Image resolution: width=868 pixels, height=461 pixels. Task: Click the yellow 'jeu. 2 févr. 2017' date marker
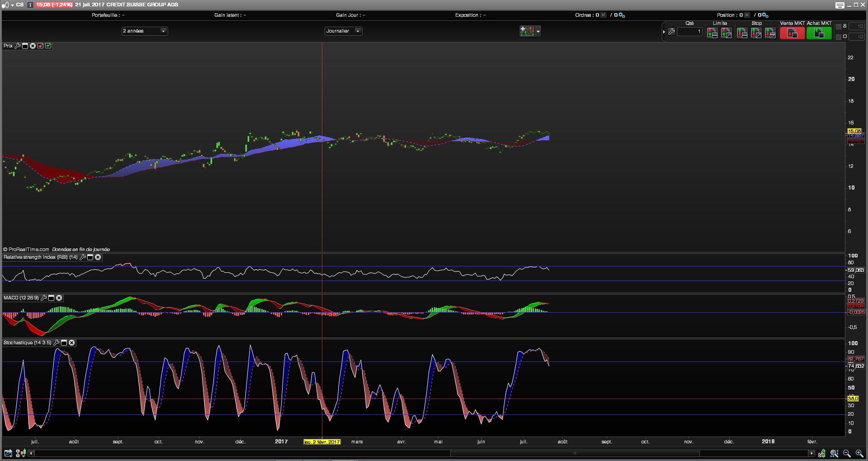pos(322,442)
